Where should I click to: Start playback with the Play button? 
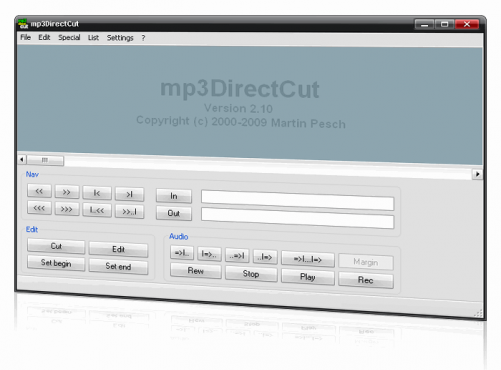click(x=308, y=277)
